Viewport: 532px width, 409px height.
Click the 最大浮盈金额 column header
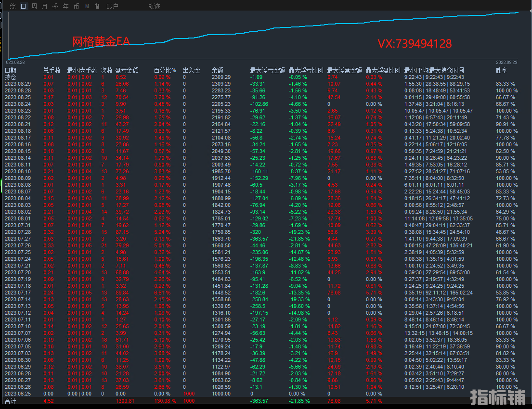[x=344, y=70]
